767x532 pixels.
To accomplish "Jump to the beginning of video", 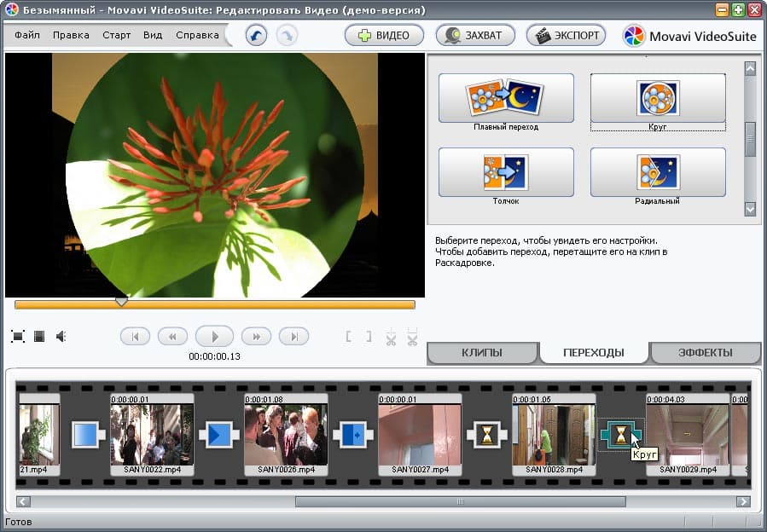I will (x=135, y=337).
